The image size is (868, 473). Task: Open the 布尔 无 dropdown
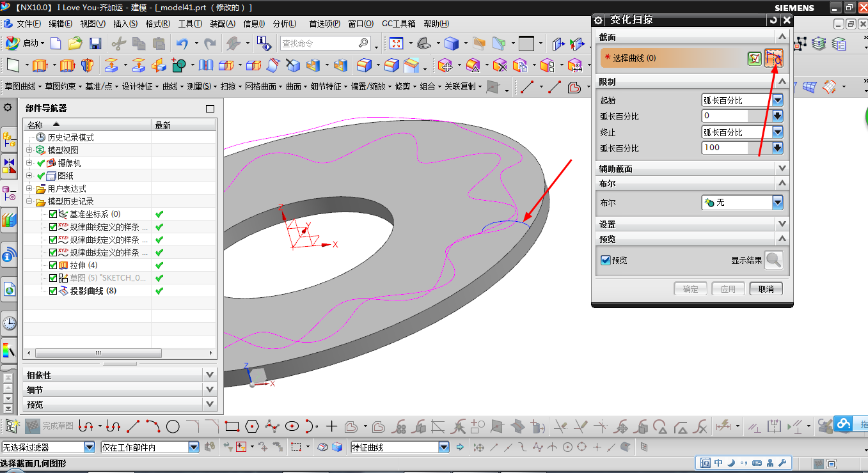coord(777,203)
